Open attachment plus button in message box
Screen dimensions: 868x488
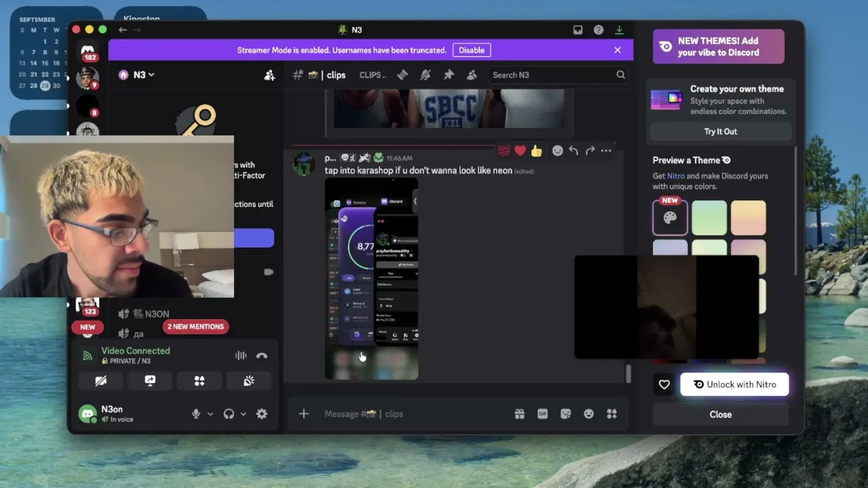(304, 414)
